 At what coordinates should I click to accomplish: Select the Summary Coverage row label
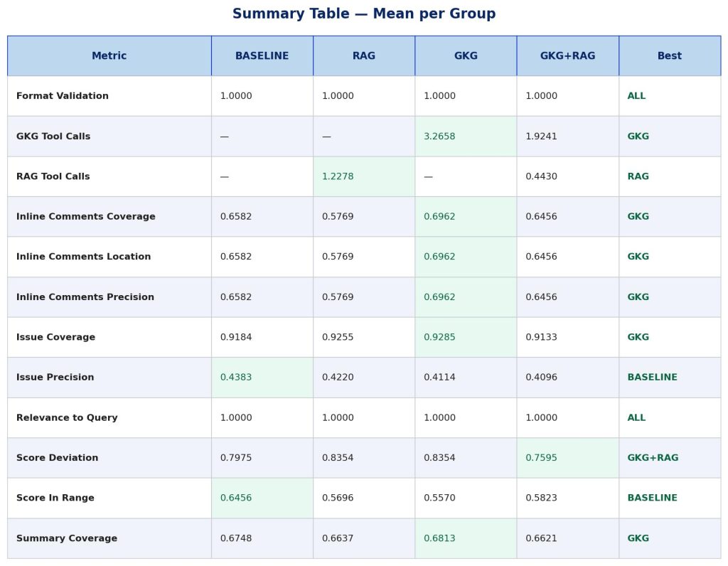tap(67, 538)
